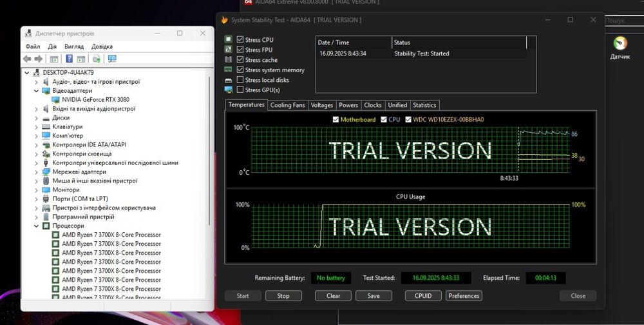Viewport: 644px width, 325px height.
Task: Expand the Контролери сховища node
Action: (36, 154)
